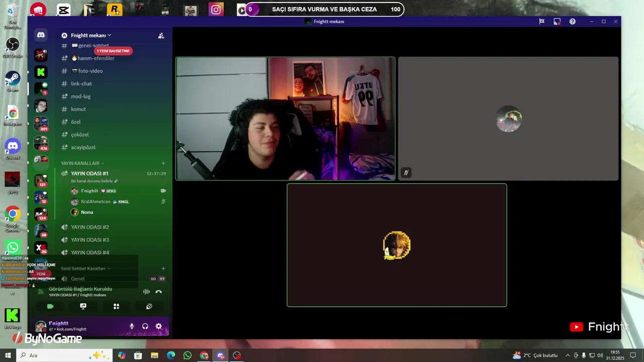
Task: Add channel to YAYIN KANALLARI with plus
Action: 163,163
